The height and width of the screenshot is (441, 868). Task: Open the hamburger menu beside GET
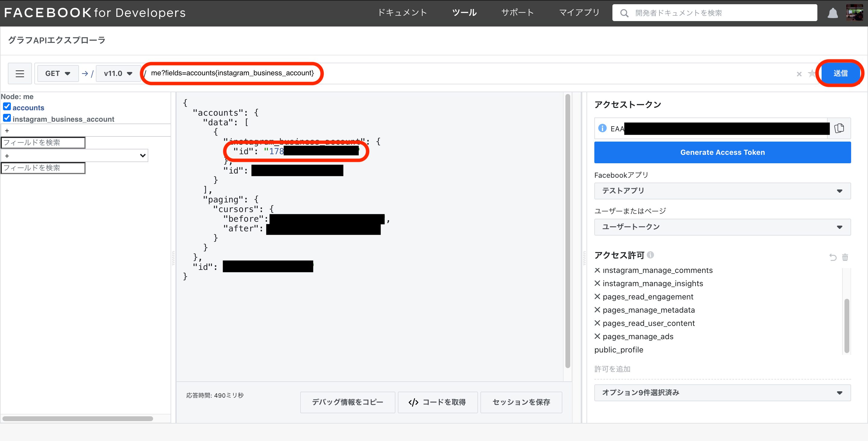[x=20, y=73]
